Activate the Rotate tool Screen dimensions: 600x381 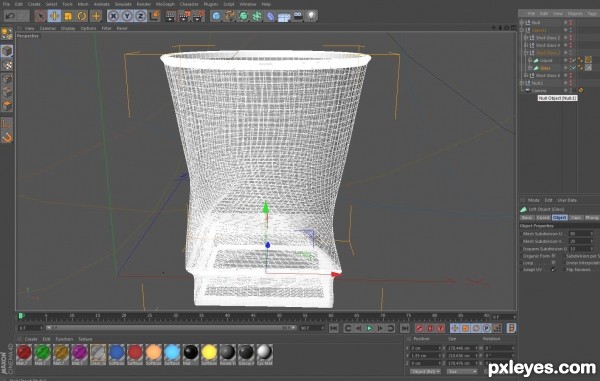(82, 16)
